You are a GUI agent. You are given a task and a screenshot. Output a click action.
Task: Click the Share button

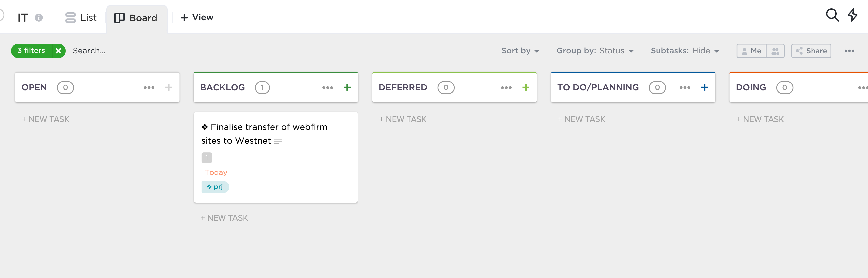tap(811, 51)
